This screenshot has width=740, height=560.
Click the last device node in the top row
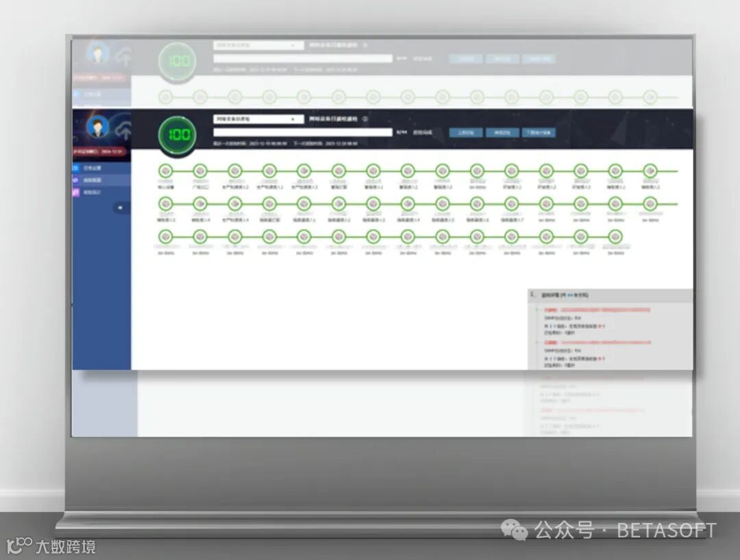tap(650, 171)
